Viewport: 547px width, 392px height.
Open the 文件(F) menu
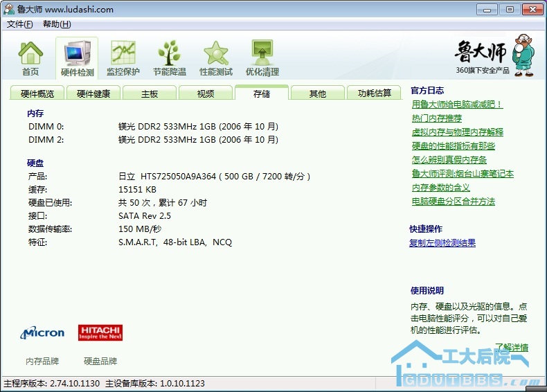[20, 24]
